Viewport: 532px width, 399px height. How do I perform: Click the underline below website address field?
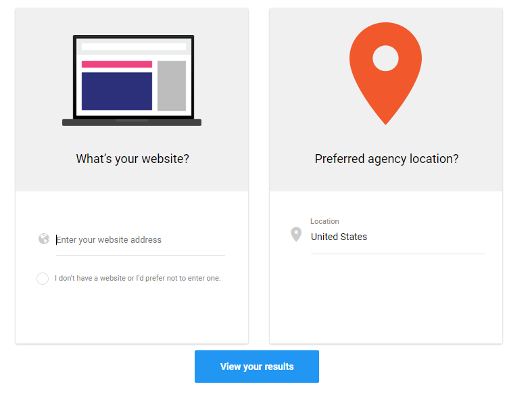[x=141, y=255]
